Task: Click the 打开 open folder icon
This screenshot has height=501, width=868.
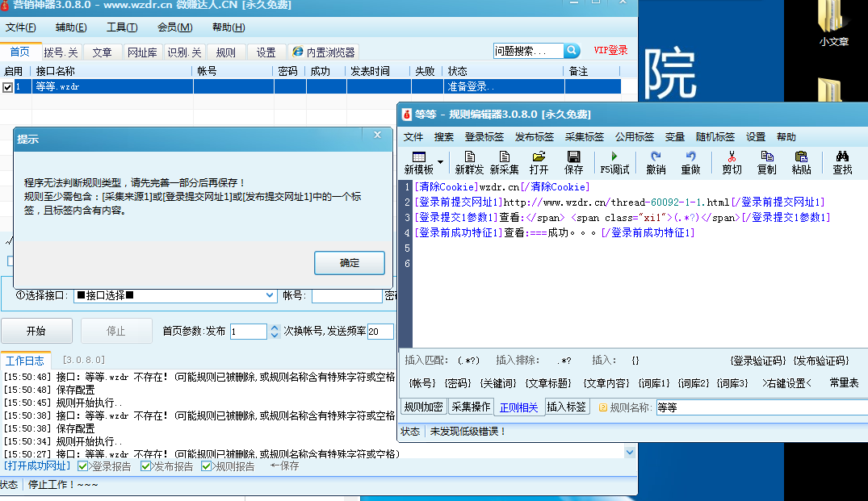Action: (x=539, y=162)
